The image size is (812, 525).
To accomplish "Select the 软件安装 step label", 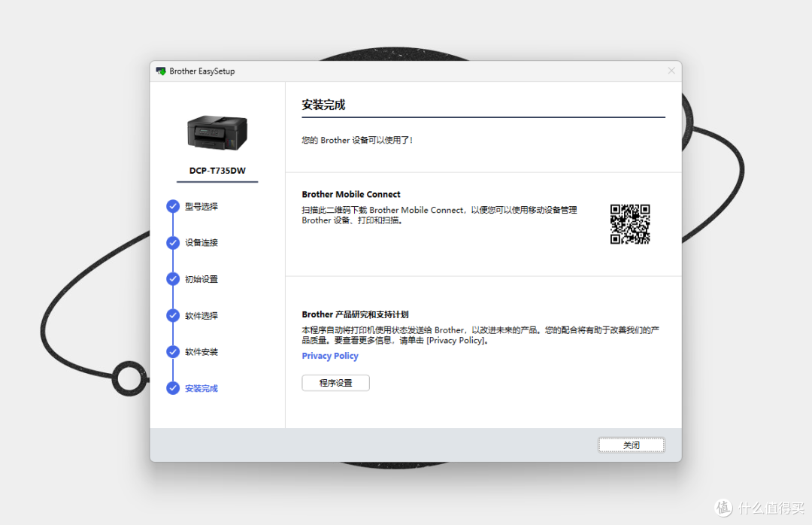I will tap(201, 352).
